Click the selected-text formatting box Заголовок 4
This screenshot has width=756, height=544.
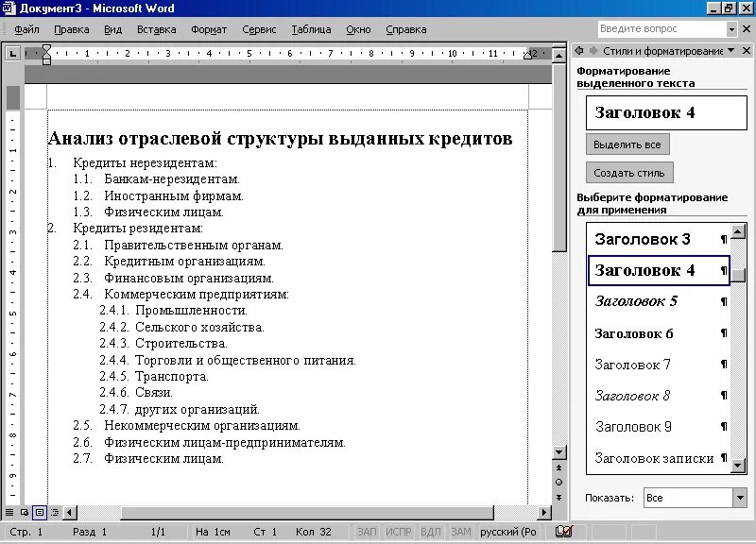coord(666,112)
